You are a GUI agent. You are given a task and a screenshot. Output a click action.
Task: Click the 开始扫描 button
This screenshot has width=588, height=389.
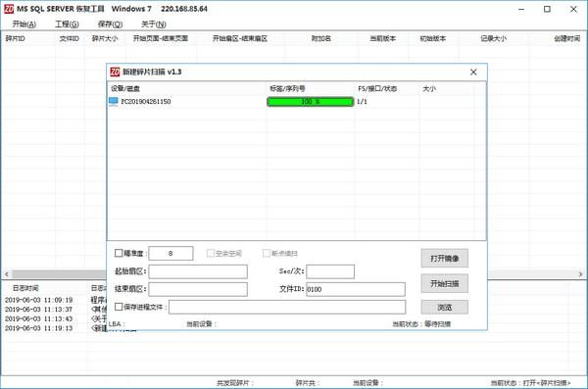coord(444,283)
